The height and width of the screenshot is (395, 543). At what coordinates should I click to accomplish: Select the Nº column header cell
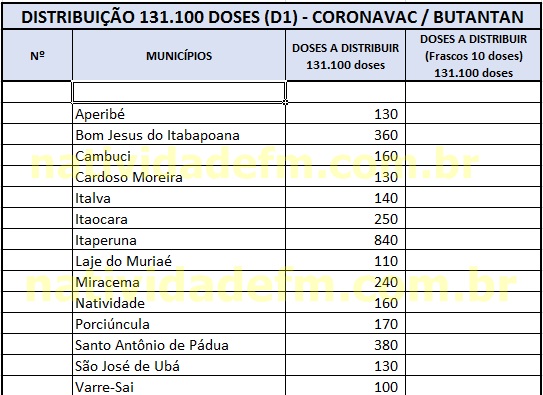click(x=37, y=55)
